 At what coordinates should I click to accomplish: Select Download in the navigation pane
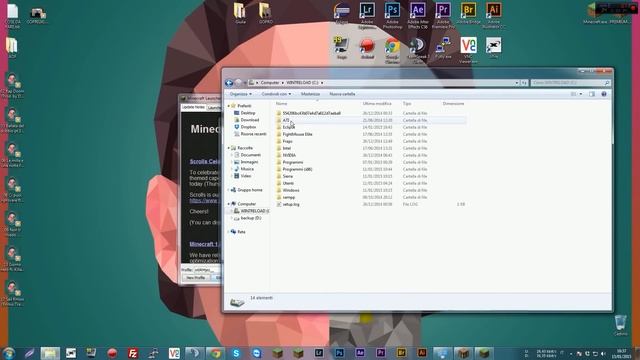pyautogui.click(x=250, y=120)
